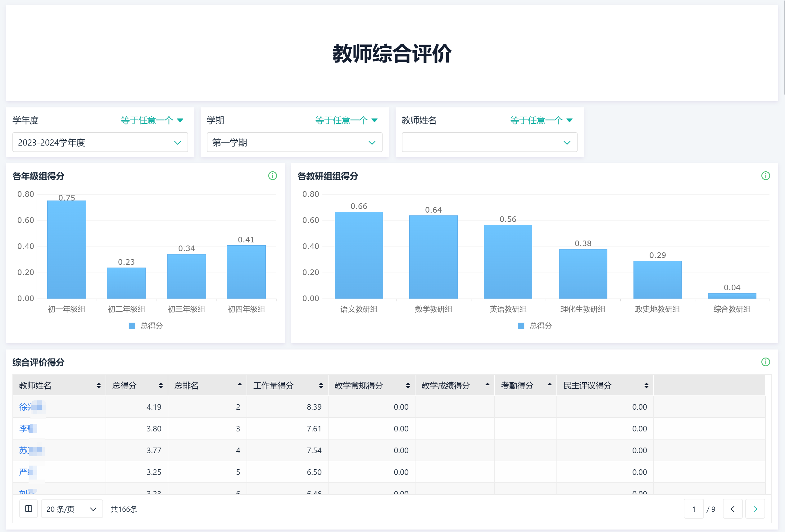Sort table by 教学成绩得分 column
Image resolution: width=785 pixels, height=532 pixels.
[x=488, y=385]
